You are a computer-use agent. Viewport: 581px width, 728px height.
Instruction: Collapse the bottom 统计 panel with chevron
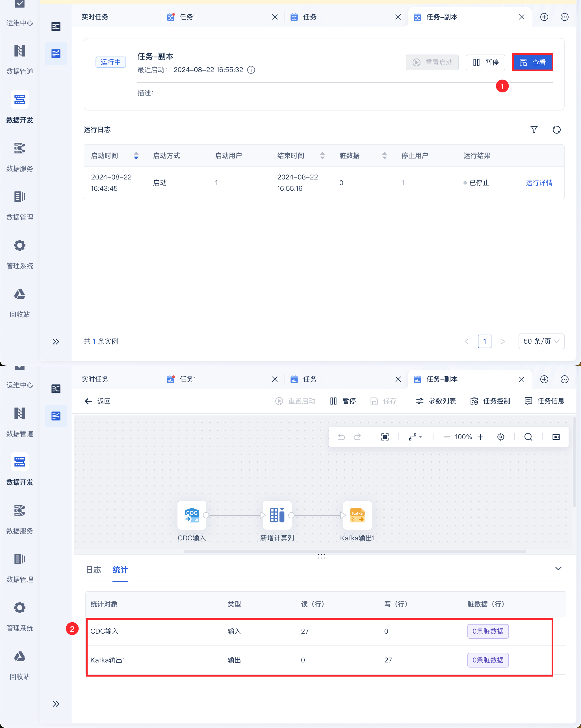[x=558, y=569]
